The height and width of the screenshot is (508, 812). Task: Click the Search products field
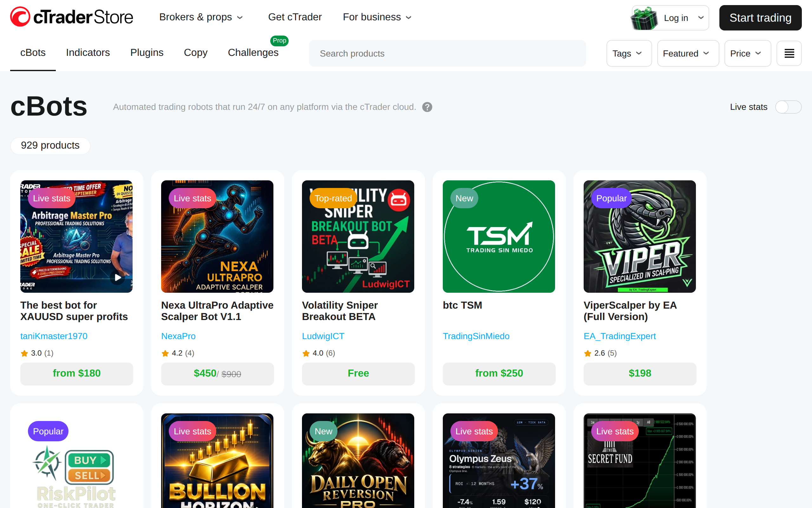447,53
